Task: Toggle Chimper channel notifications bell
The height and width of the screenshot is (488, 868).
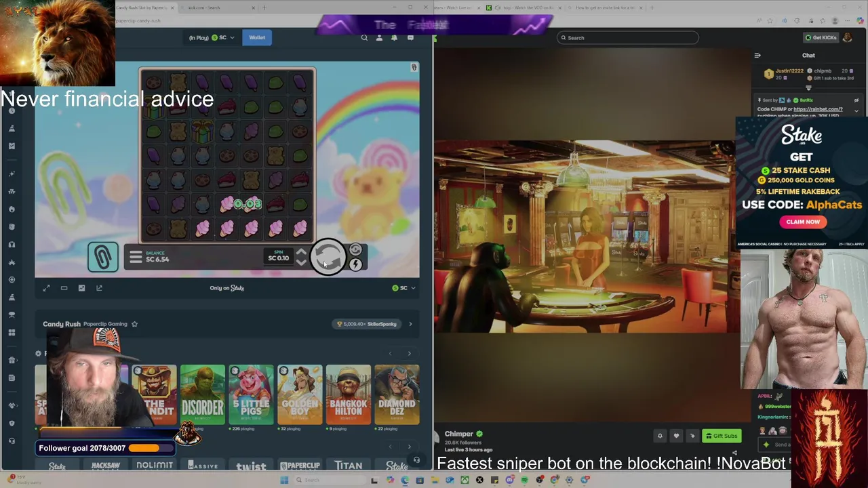Action: click(660, 436)
